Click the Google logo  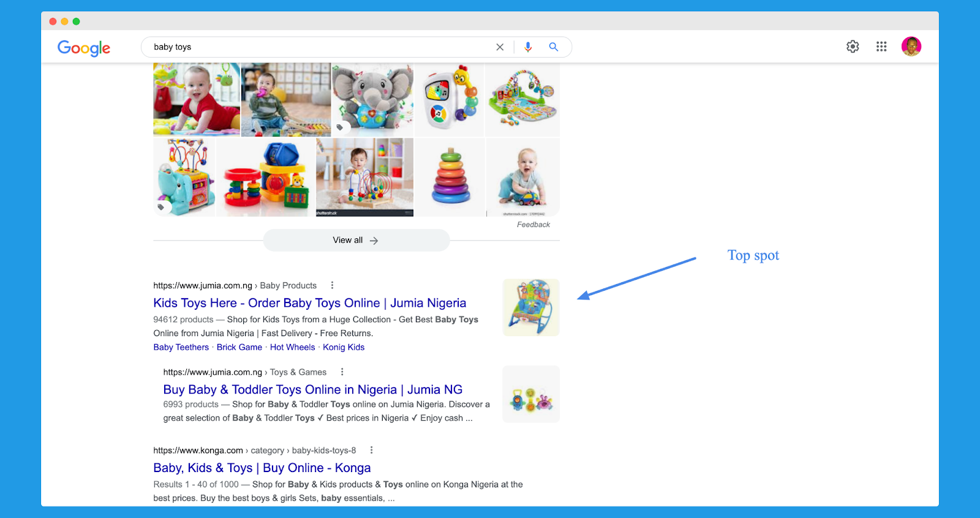pyautogui.click(x=84, y=48)
